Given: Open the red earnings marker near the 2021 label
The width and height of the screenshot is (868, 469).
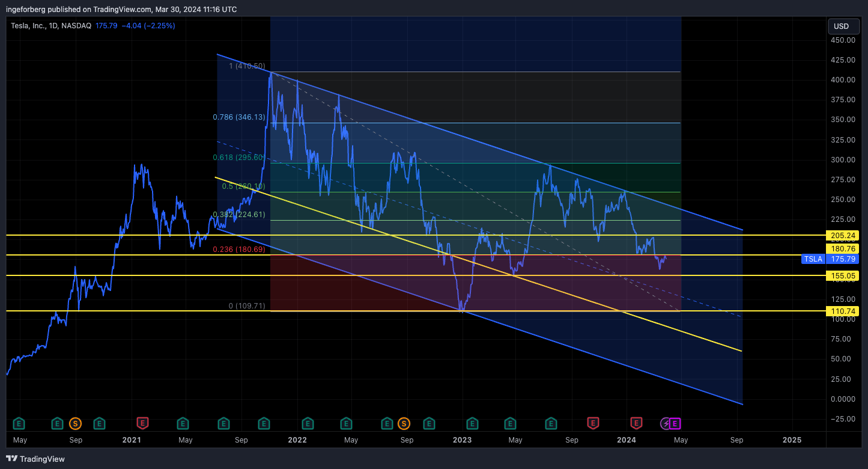Looking at the screenshot, I should point(142,423).
